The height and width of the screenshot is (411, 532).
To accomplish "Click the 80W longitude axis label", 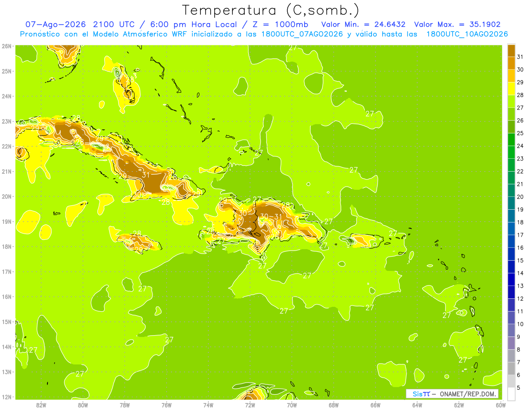I will coord(82,404).
